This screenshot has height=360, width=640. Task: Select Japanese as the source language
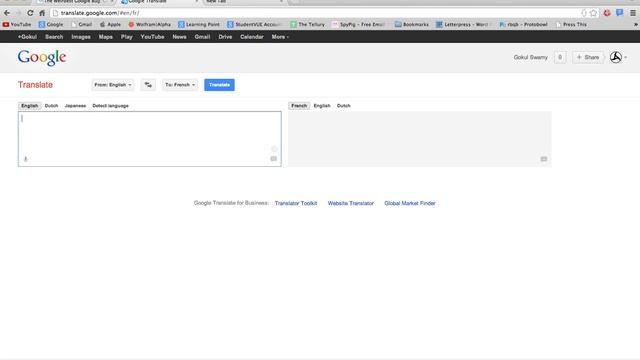[x=75, y=106]
